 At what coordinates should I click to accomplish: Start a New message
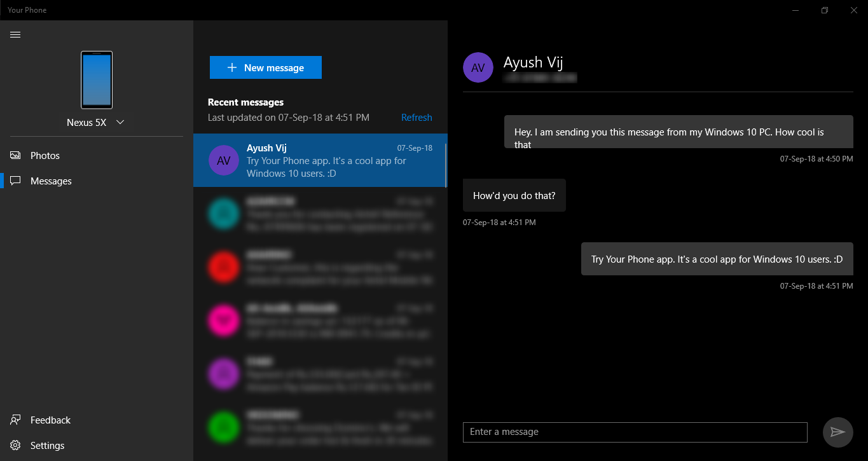265,67
